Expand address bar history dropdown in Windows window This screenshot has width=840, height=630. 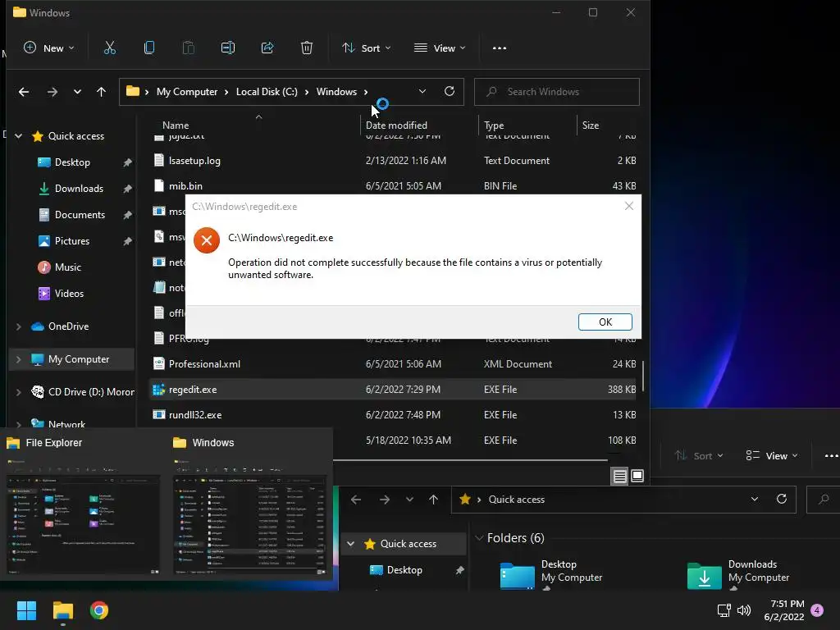tap(422, 92)
